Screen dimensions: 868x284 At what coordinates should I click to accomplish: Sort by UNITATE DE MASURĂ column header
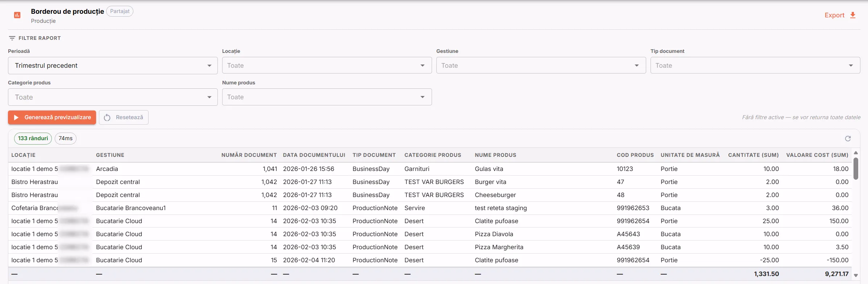pos(690,155)
